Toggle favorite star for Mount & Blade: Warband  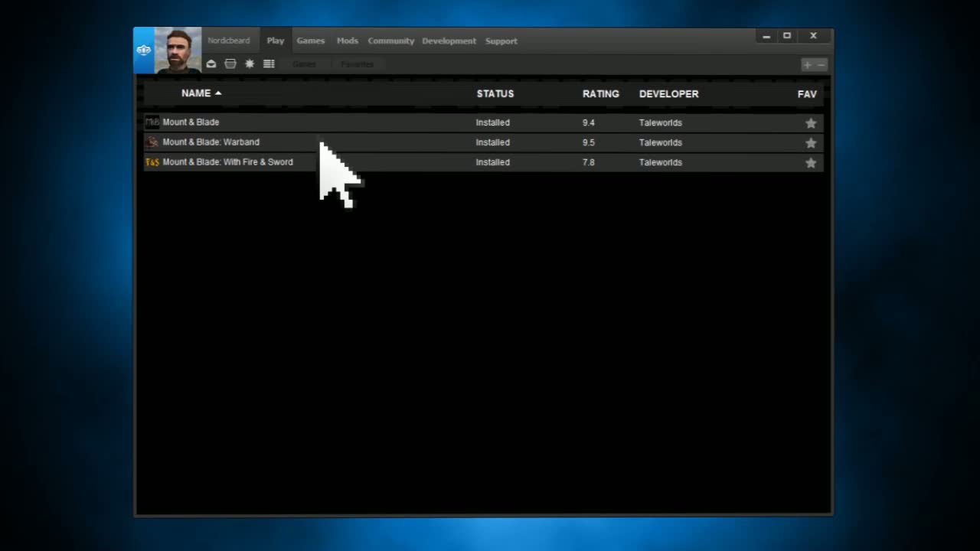pos(811,143)
